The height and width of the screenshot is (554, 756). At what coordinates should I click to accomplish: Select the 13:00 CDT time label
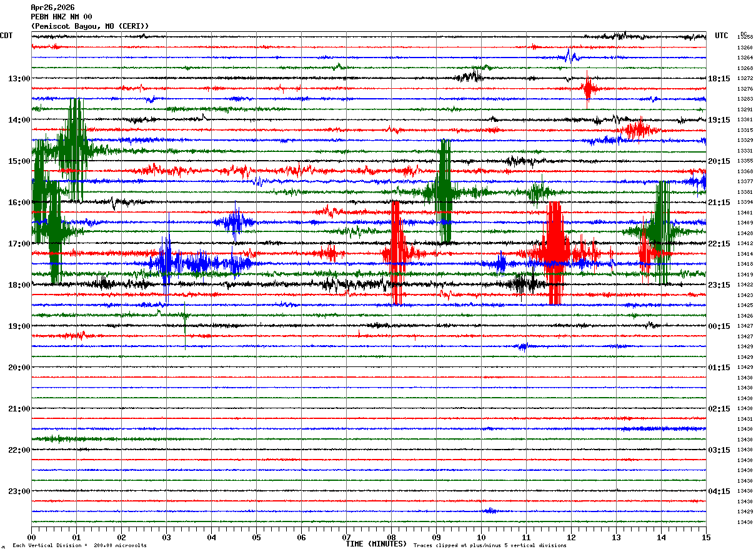click(x=19, y=79)
